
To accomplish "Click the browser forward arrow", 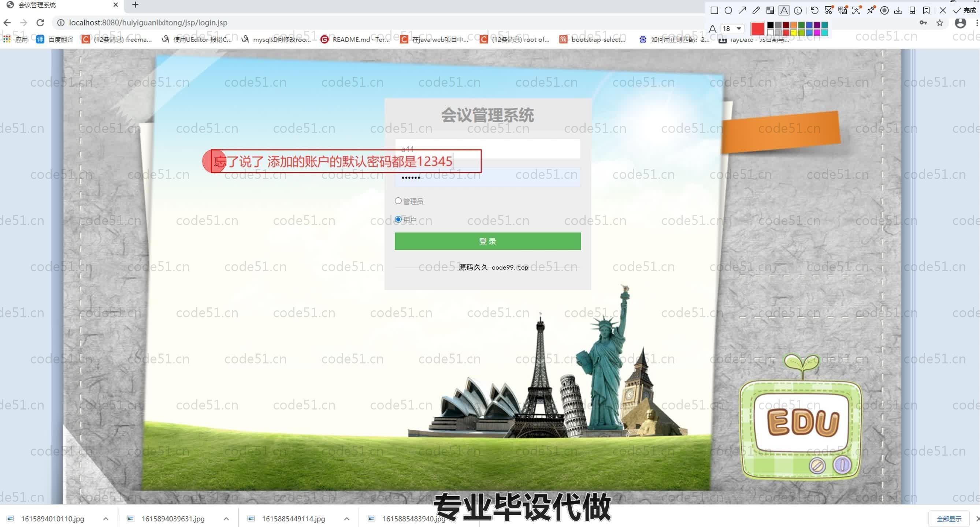I will click(23, 23).
